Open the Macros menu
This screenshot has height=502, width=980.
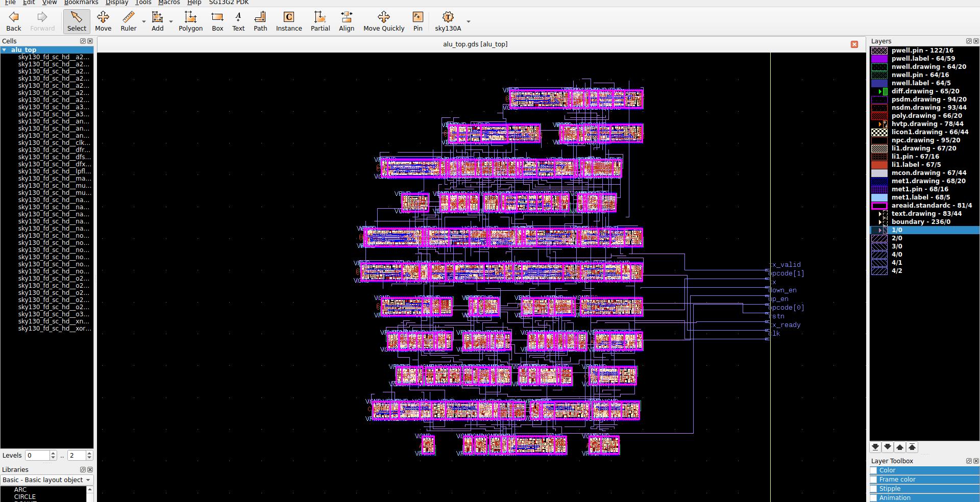pos(168,3)
